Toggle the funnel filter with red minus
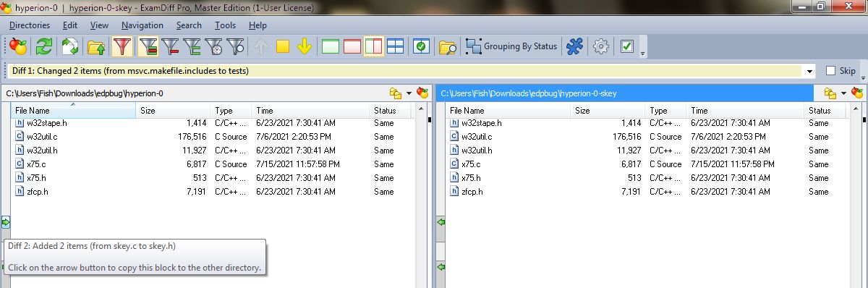Screen dimensions: 868x288 [171, 47]
